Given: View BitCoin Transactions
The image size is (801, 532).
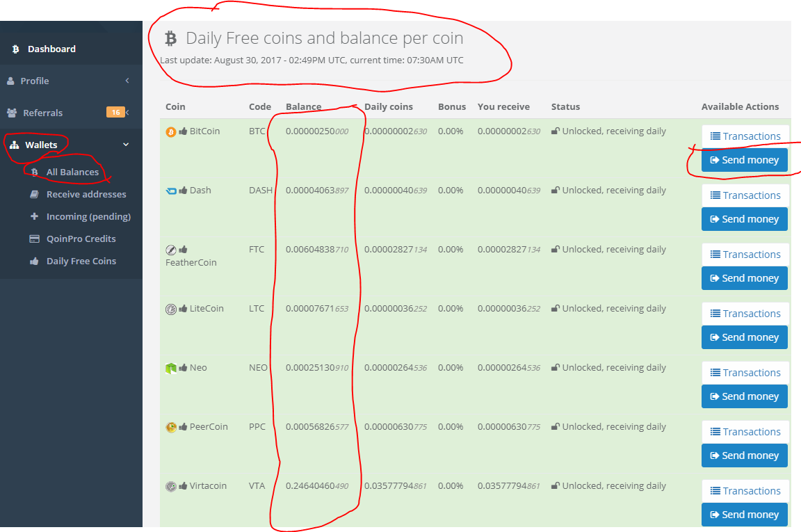Looking at the screenshot, I should [745, 136].
